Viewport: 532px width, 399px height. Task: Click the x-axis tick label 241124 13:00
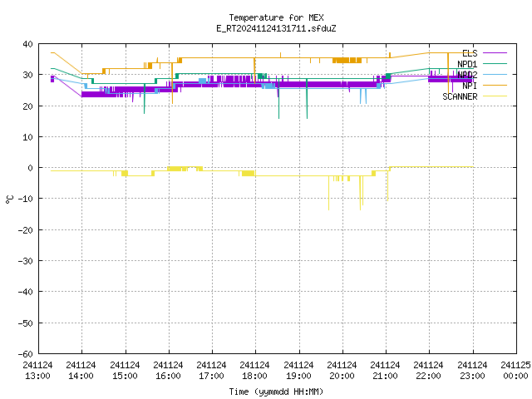click(37, 371)
